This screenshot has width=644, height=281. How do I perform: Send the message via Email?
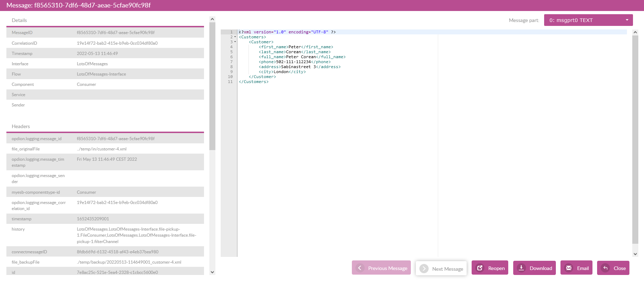(x=576, y=268)
